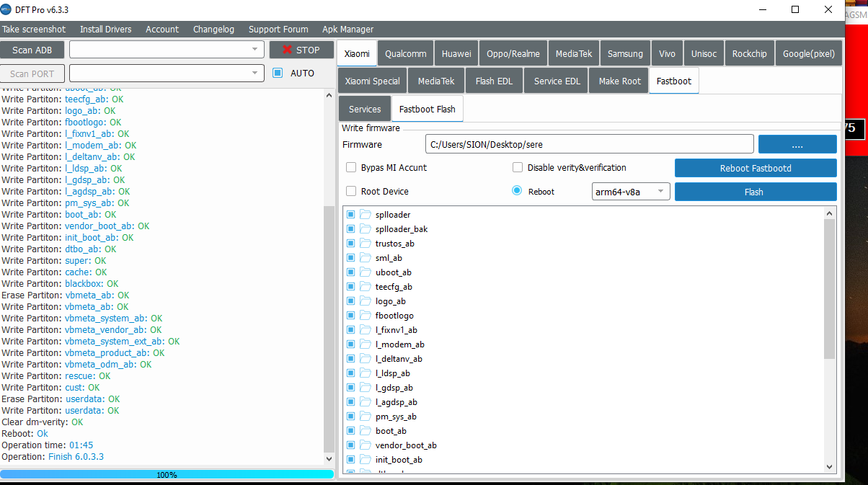Click the folder icon beside l_modem_ab
The image size is (868, 485).
(x=365, y=344)
